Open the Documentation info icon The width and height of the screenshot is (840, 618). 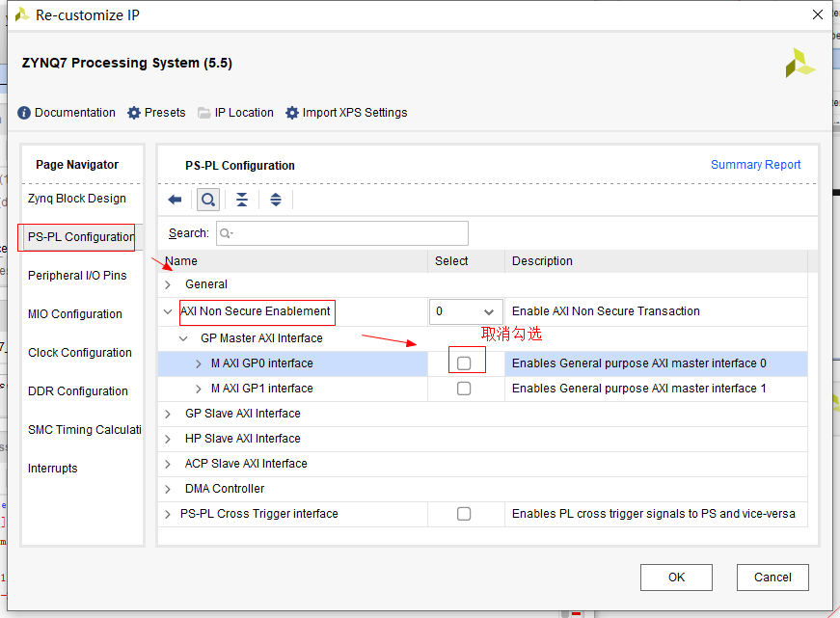pos(23,113)
